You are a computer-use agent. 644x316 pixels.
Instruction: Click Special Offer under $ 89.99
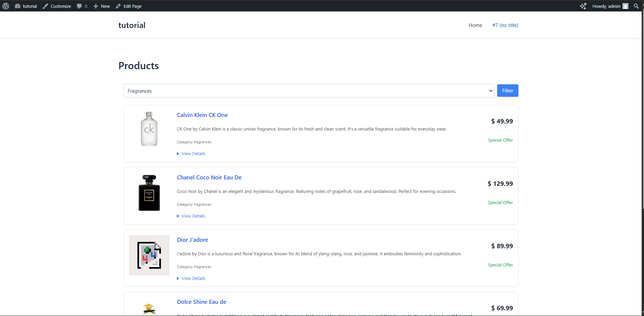[x=500, y=265]
